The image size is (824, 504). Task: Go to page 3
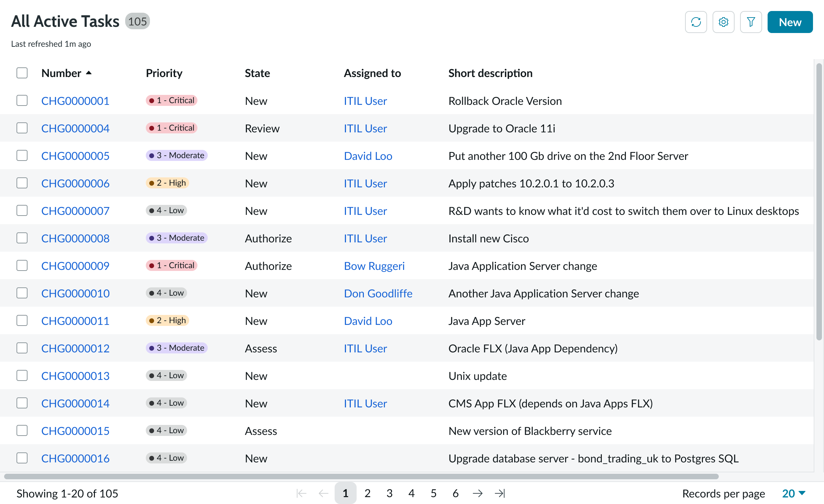click(389, 493)
